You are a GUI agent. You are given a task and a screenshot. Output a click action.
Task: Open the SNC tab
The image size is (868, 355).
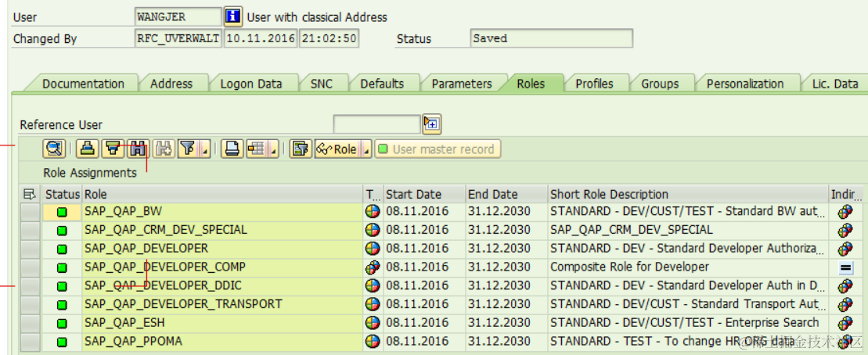coord(322,84)
